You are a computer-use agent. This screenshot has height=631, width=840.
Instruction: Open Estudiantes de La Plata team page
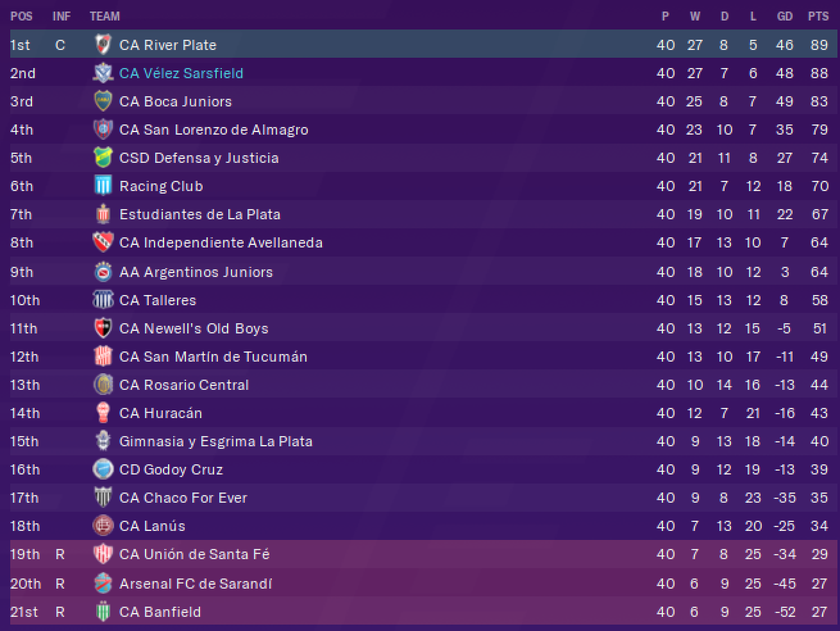point(199,214)
